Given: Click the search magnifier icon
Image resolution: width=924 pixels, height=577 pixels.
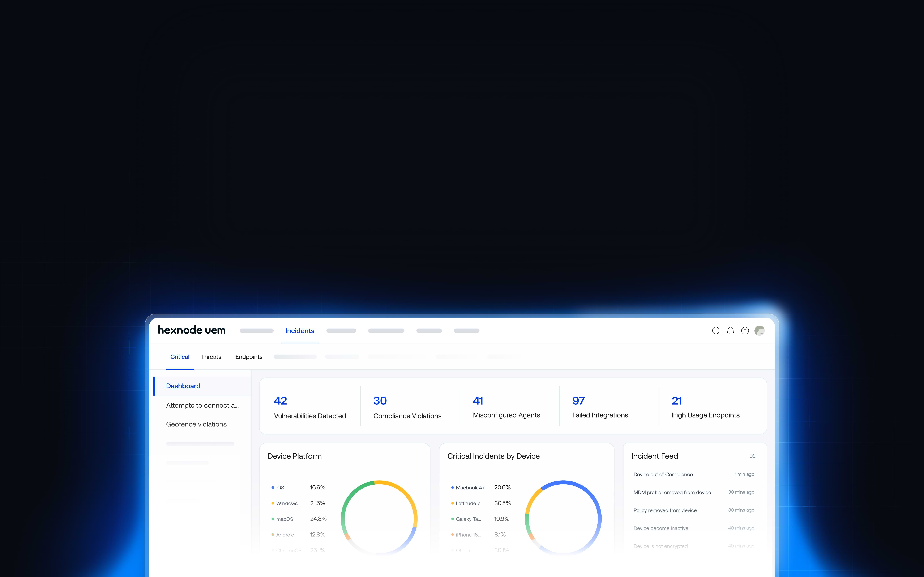Looking at the screenshot, I should [x=716, y=331].
